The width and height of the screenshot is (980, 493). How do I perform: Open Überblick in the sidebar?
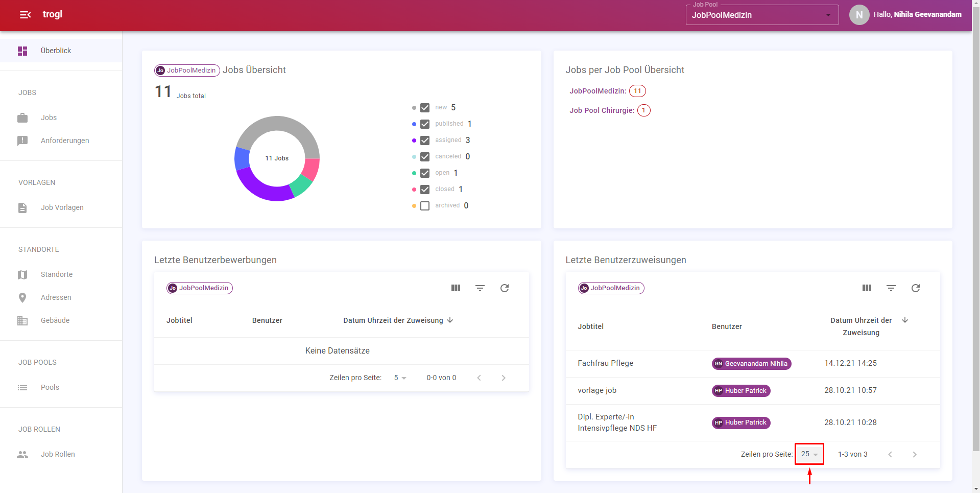pos(61,51)
